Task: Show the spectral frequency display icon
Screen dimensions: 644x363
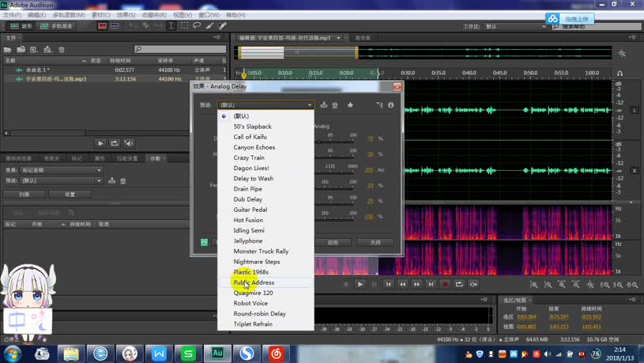Action: click(102, 26)
